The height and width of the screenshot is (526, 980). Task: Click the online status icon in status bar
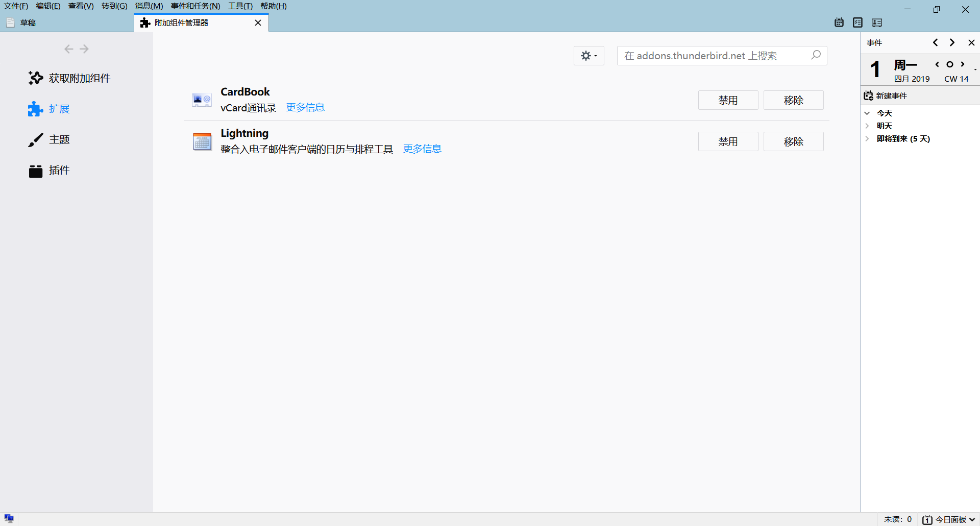[x=9, y=518]
